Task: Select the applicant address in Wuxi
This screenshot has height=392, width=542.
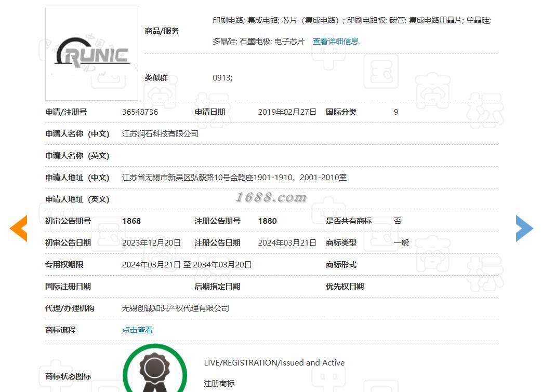Action: click(x=234, y=177)
